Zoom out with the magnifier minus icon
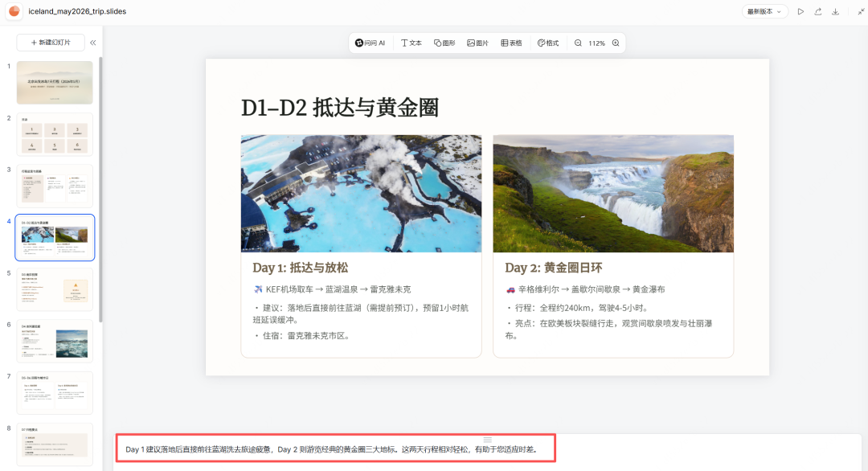 click(578, 43)
